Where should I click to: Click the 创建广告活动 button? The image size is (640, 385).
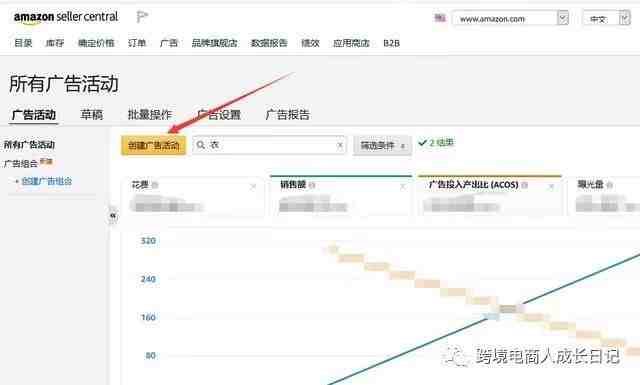coord(153,145)
